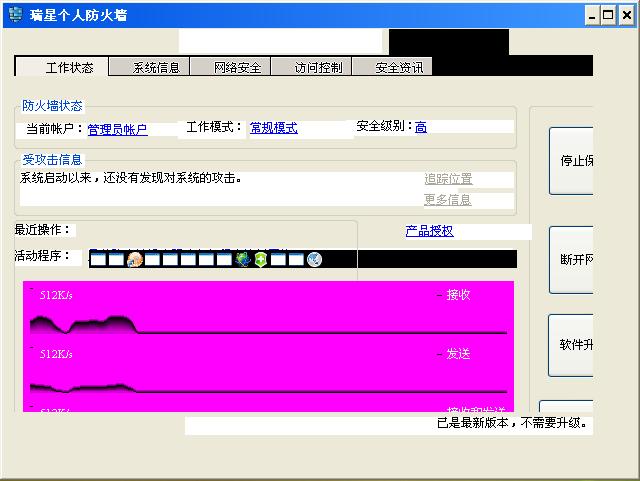Click the 工作模式 label
Screen dimensions: 640x481
(x=214, y=127)
